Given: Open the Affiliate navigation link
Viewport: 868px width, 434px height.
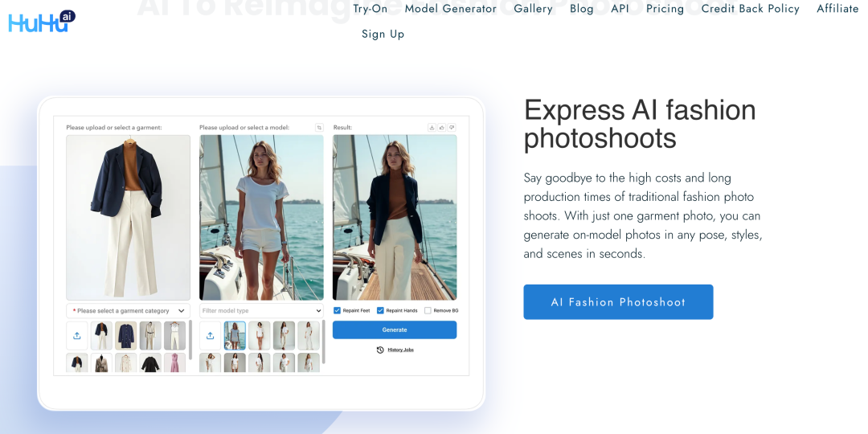Looking at the screenshot, I should point(837,9).
